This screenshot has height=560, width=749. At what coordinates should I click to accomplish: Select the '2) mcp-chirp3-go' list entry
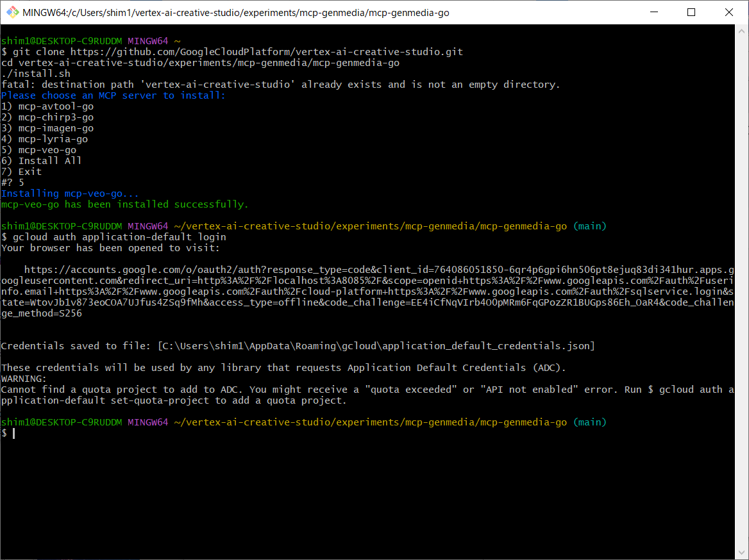(x=47, y=117)
